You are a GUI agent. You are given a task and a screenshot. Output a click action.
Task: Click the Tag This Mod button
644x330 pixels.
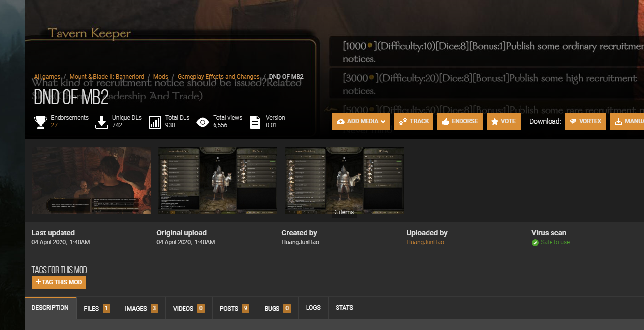pyautogui.click(x=59, y=282)
